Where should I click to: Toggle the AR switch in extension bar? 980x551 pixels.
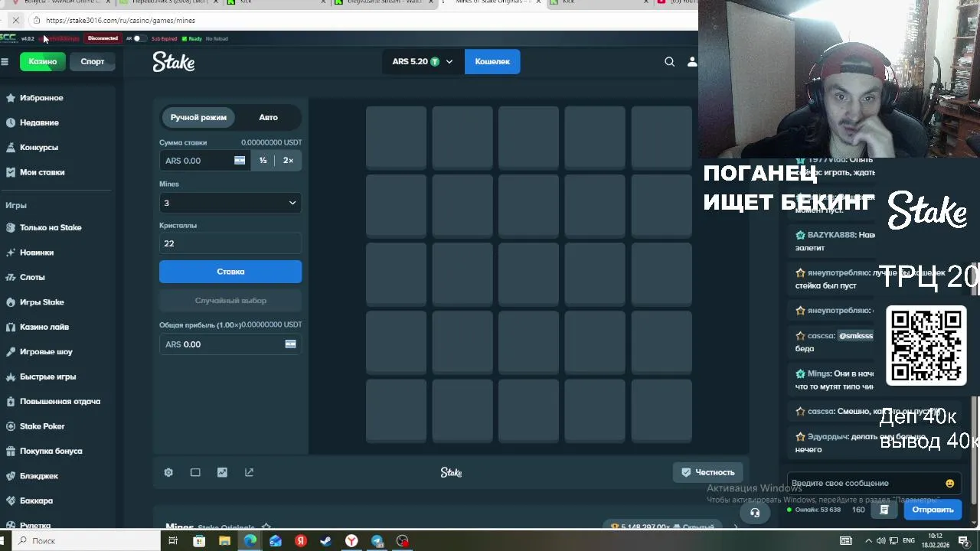138,38
